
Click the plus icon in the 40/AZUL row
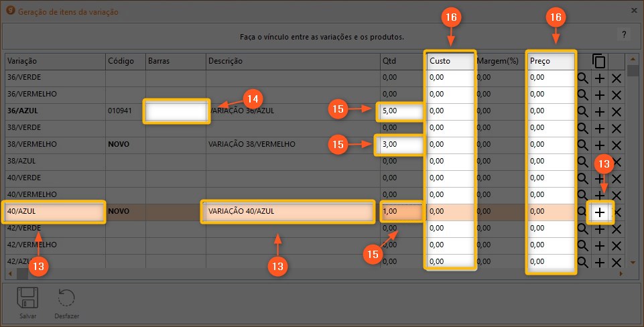600,212
